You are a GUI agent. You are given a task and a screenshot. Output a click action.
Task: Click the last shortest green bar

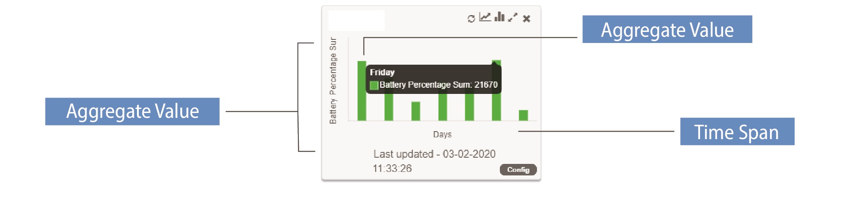tap(523, 115)
